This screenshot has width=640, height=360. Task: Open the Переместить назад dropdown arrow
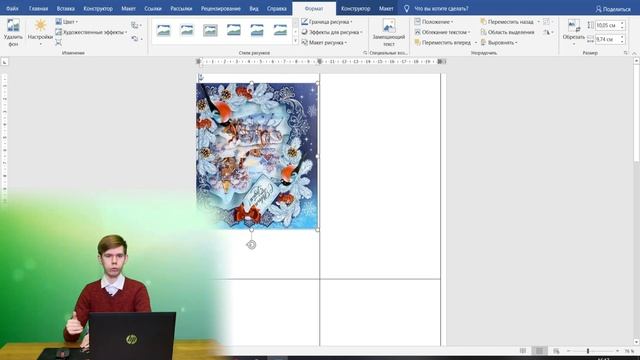[538, 22]
